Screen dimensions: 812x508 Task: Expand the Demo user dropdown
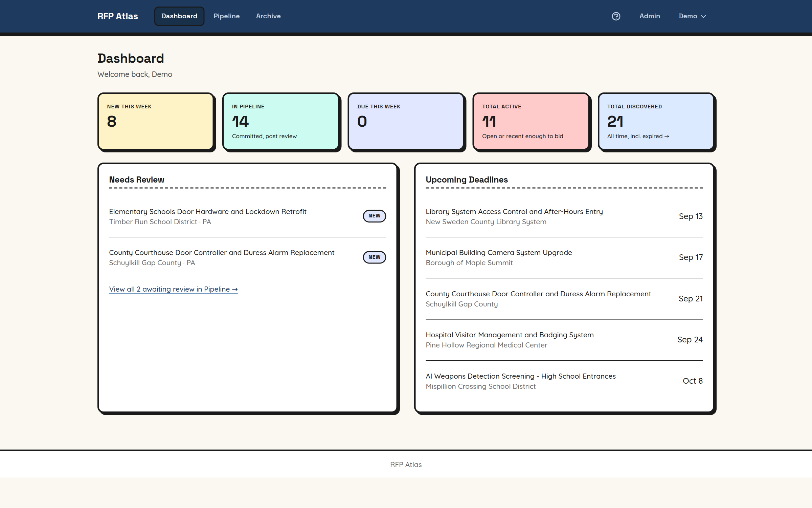pyautogui.click(x=692, y=16)
